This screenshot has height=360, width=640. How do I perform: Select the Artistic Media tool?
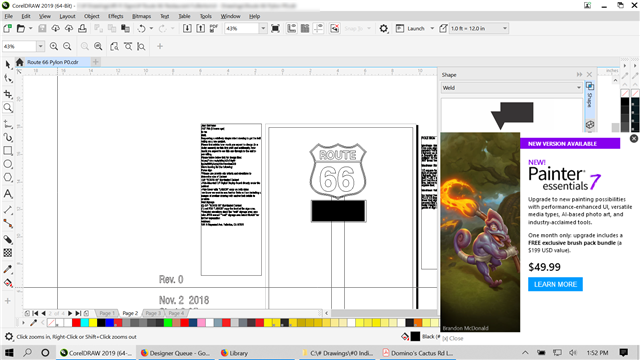point(8,138)
